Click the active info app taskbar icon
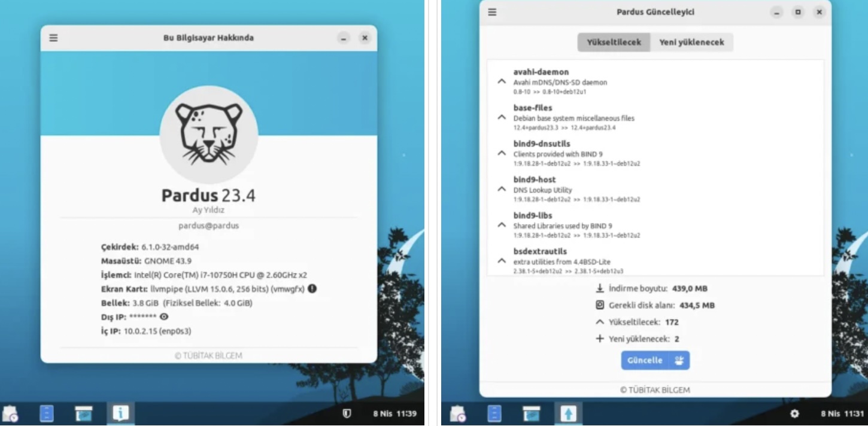 point(120,413)
